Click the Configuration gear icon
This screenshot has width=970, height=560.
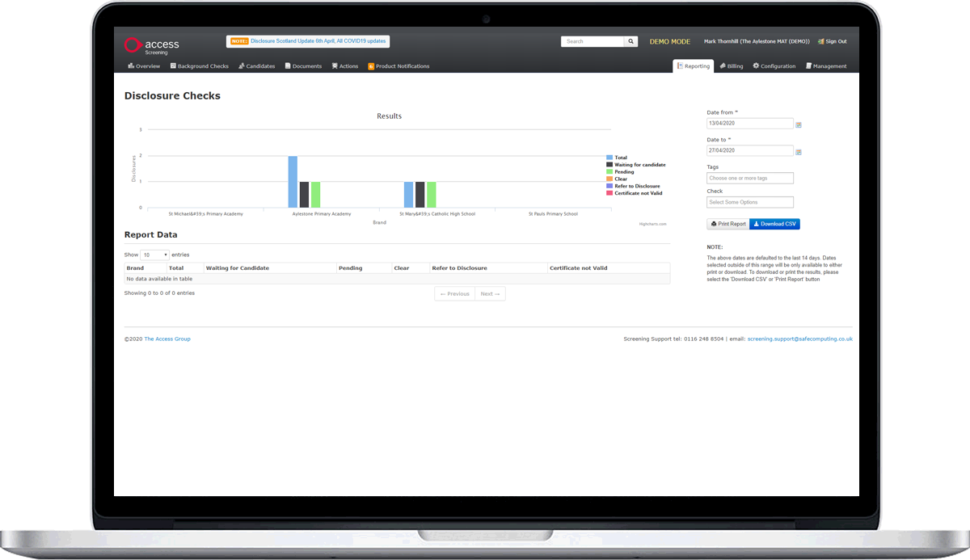(x=756, y=66)
